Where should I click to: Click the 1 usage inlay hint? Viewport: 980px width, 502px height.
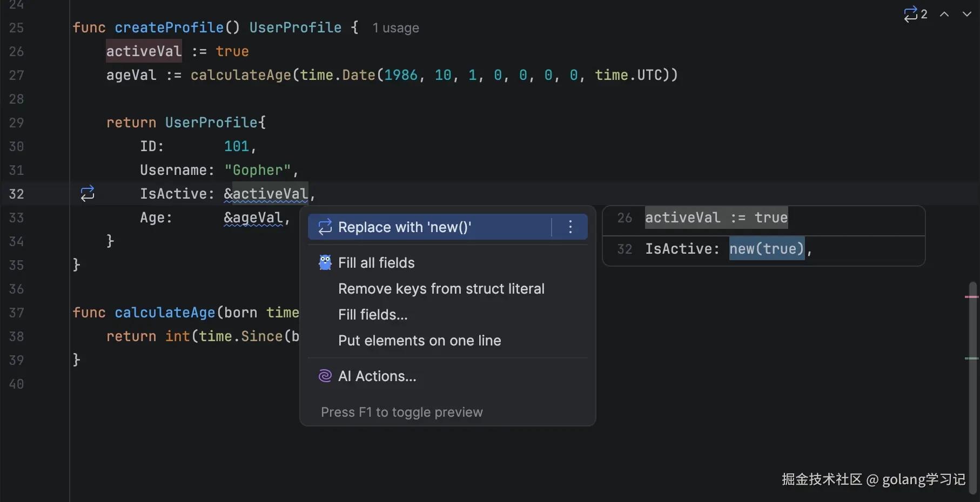tap(395, 28)
